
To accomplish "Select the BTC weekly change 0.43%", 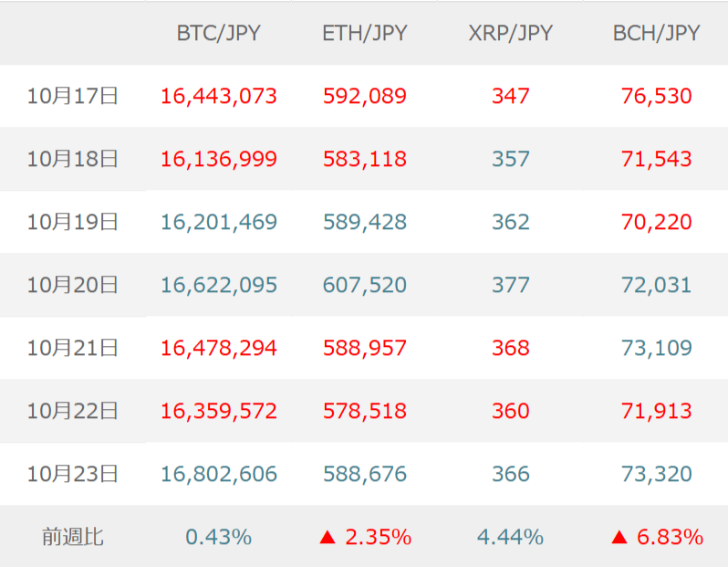I will pyautogui.click(x=219, y=538).
